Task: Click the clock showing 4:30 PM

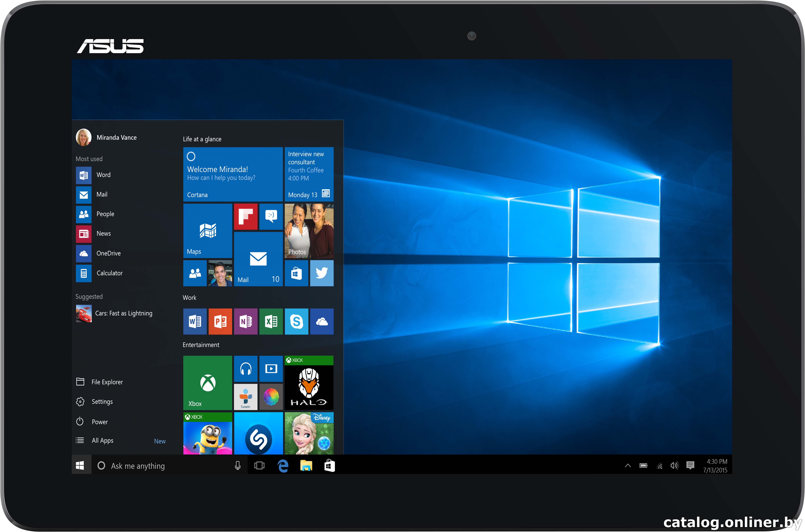Action: 715,466
